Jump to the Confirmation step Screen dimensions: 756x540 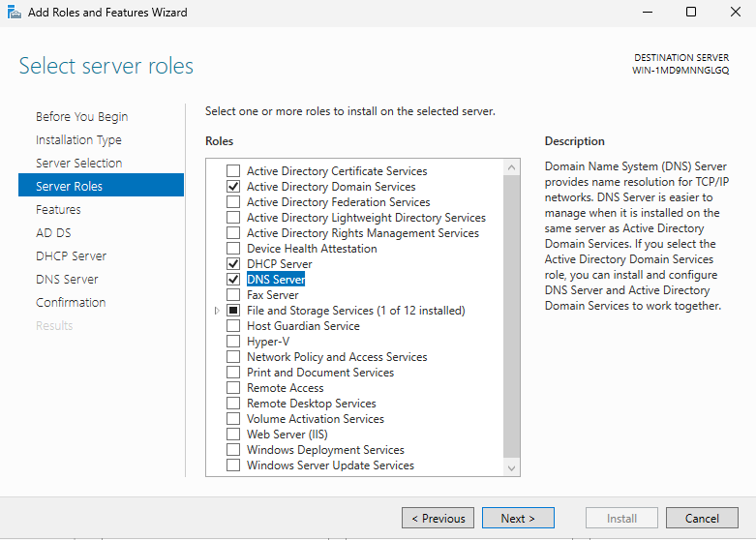(71, 303)
